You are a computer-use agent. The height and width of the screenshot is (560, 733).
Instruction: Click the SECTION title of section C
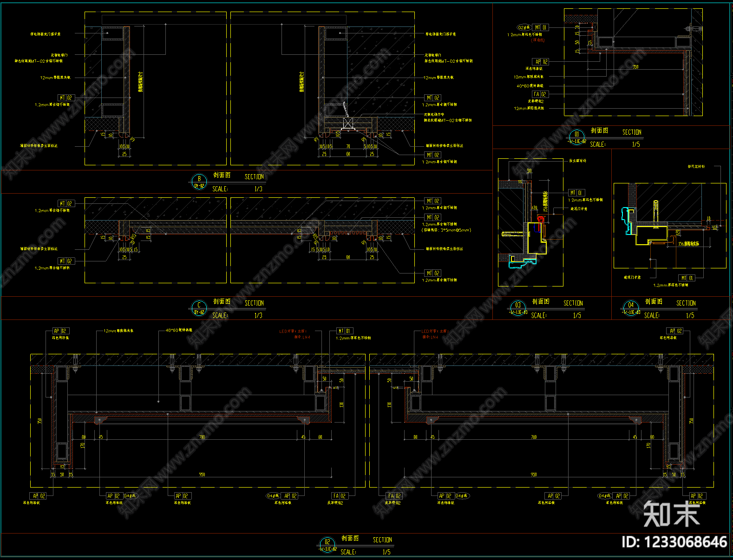tap(254, 303)
